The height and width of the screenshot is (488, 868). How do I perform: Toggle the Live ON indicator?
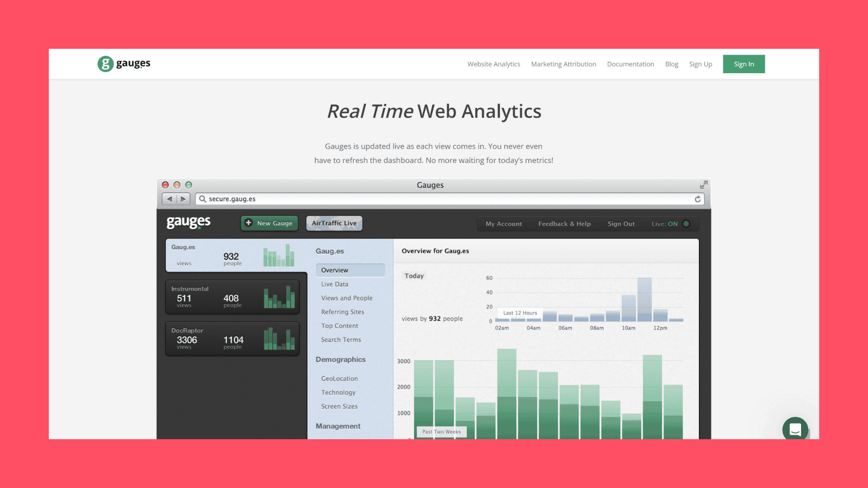686,224
